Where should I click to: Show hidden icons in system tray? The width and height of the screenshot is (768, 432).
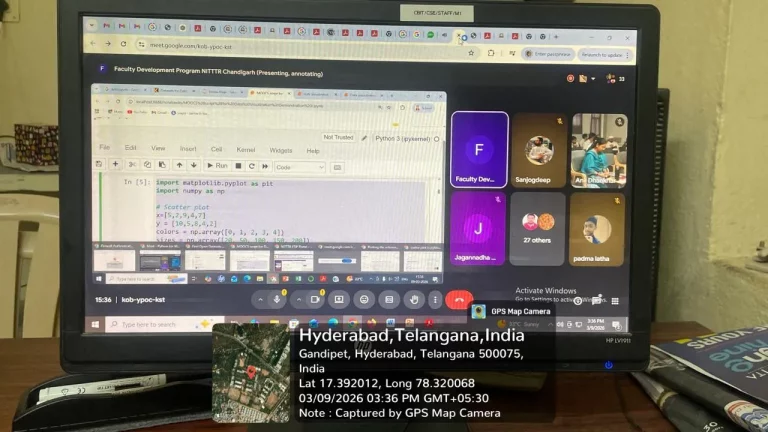pyautogui.click(x=550, y=324)
